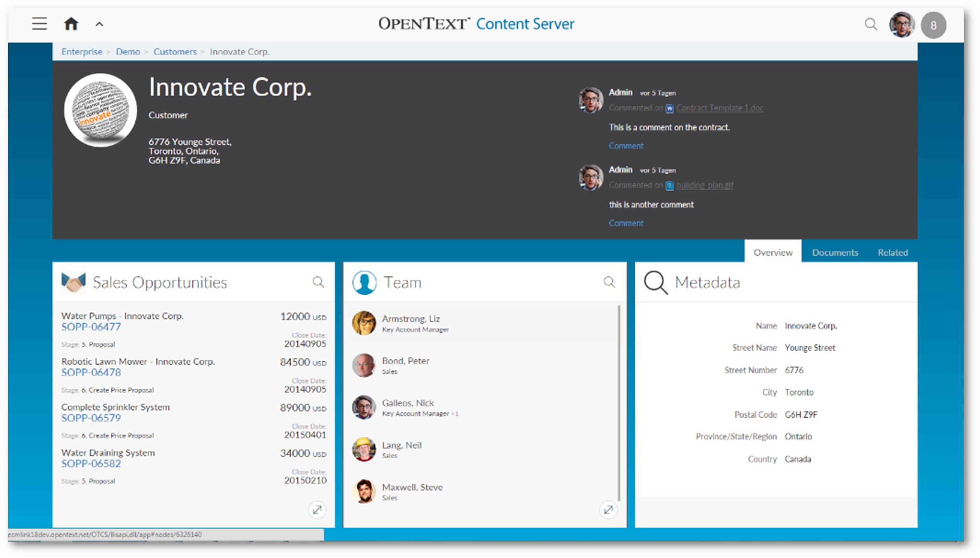This screenshot has width=980, height=558.
Task: Click Street Number value 6776
Action: pos(794,370)
